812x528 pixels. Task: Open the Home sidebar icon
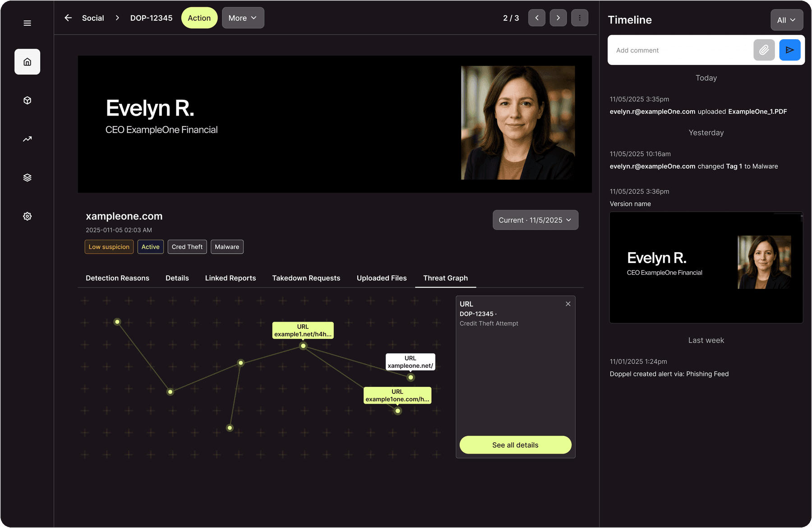[27, 61]
